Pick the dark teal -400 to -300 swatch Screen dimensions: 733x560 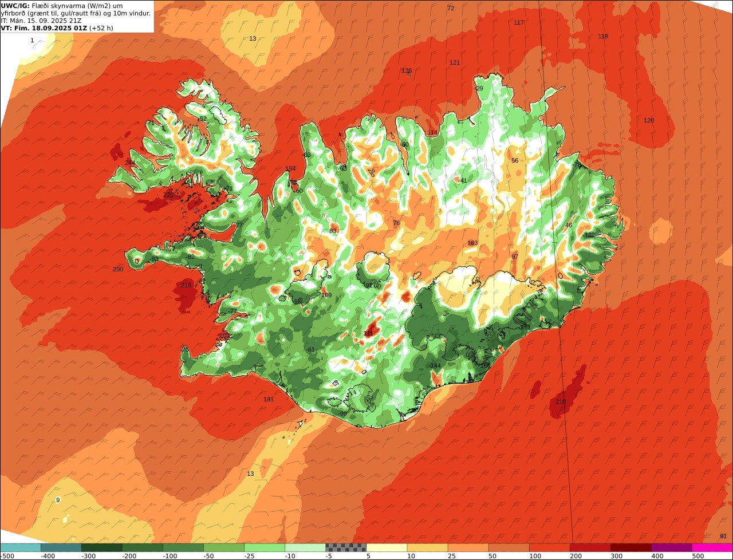coord(61,547)
